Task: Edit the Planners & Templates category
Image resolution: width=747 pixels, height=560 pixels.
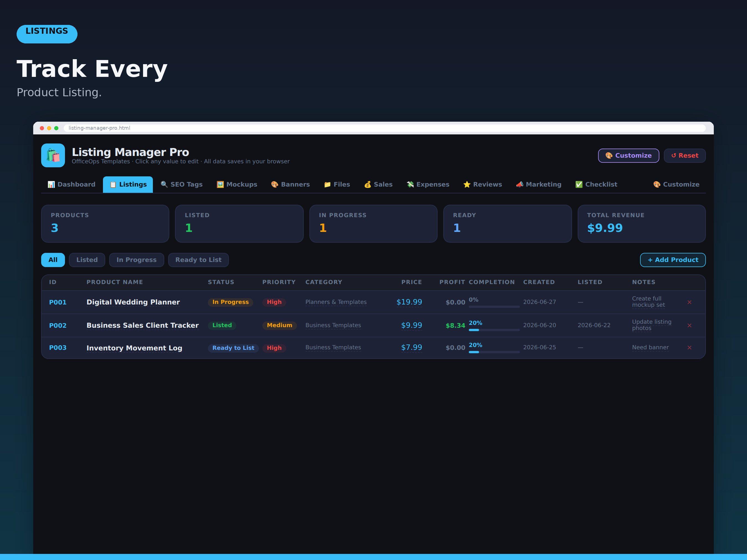Action: pyautogui.click(x=336, y=302)
